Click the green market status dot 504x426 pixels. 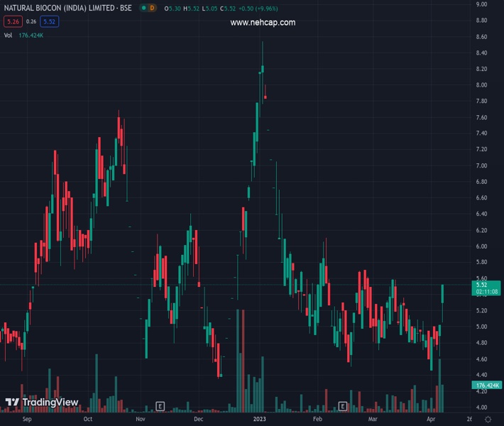coord(144,8)
